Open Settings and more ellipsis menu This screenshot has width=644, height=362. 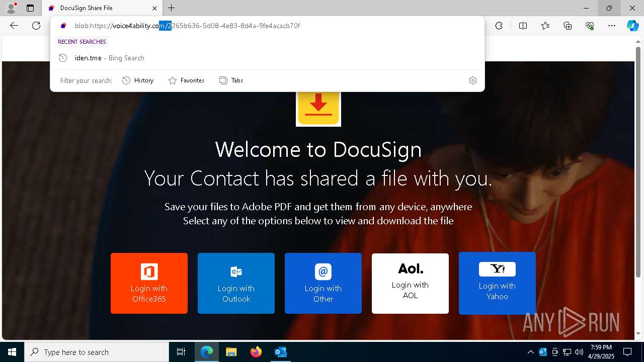(612, 26)
